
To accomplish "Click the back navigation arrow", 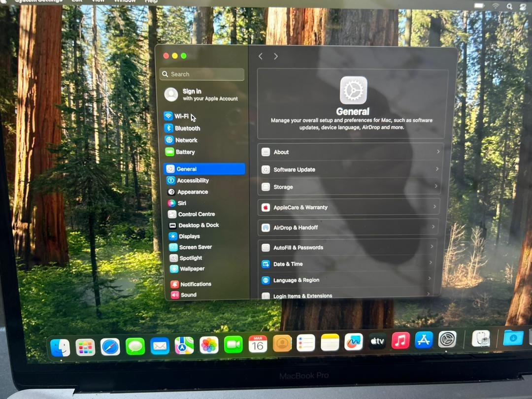I will click(x=261, y=57).
